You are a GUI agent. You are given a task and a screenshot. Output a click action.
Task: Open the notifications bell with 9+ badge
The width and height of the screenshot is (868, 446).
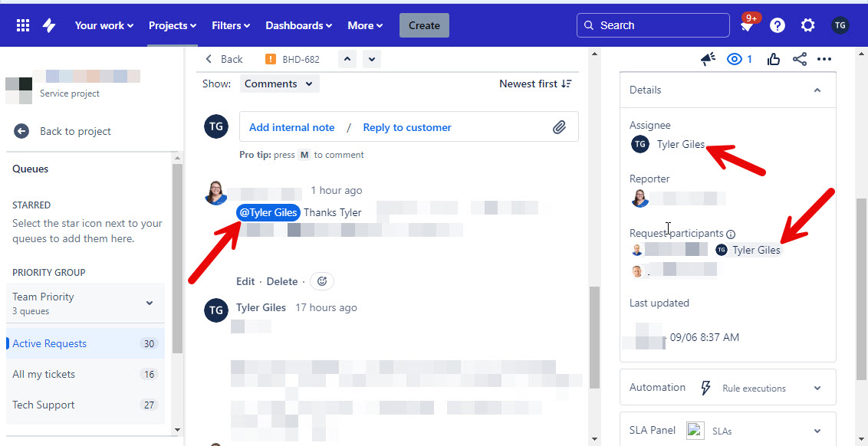[748, 25]
